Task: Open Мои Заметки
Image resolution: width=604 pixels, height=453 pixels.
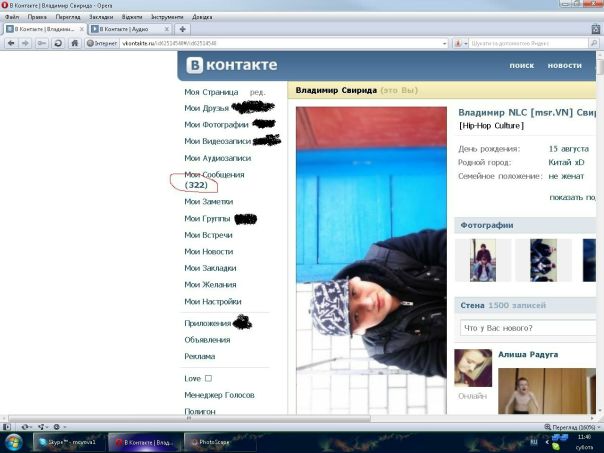Action: click(208, 201)
